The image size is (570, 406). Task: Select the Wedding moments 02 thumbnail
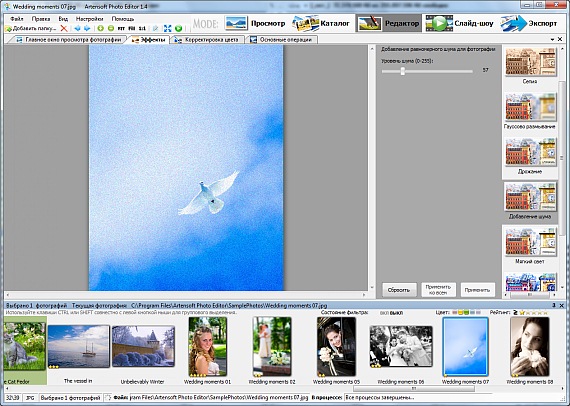point(272,346)
